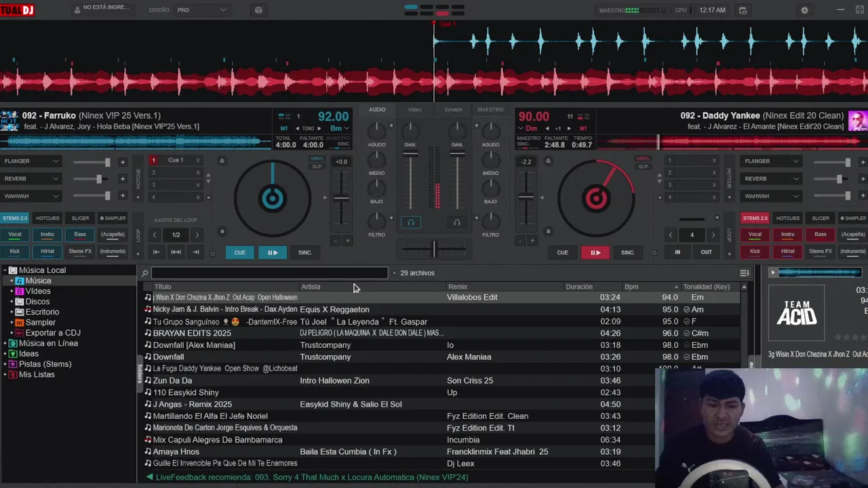Click left deck pitch fader

pyautogui.click(x=341, y=199)
